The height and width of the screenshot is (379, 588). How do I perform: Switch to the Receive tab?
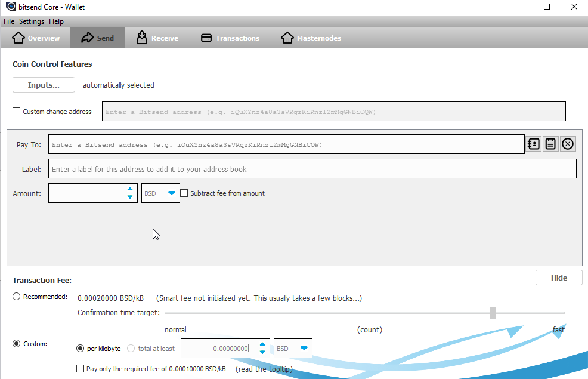157,38
